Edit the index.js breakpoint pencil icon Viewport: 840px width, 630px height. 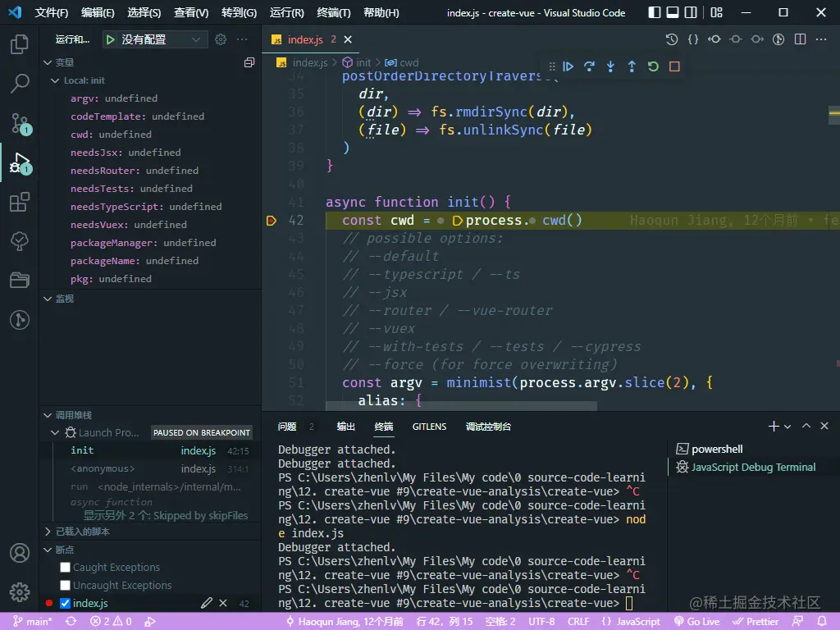(207, 603)
